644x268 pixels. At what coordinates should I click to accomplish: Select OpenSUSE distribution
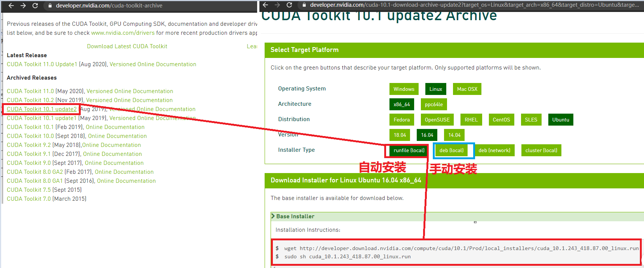(x=437, y=120)
